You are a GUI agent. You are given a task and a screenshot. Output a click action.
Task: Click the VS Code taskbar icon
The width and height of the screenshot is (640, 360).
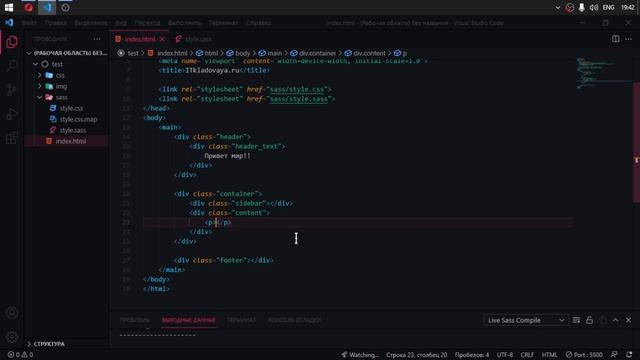pyautogui.click(x=47, y=7)
